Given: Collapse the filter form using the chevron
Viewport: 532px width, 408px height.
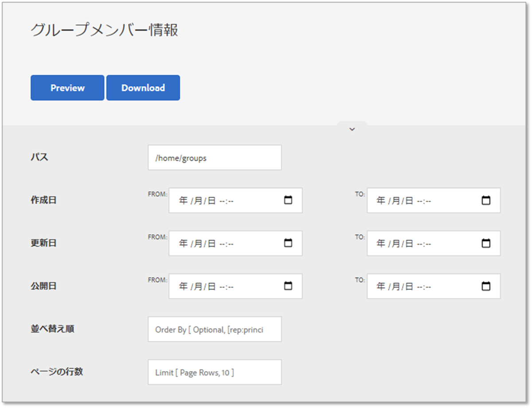Looking at the screenshot, I should click(x=352, y=129).
